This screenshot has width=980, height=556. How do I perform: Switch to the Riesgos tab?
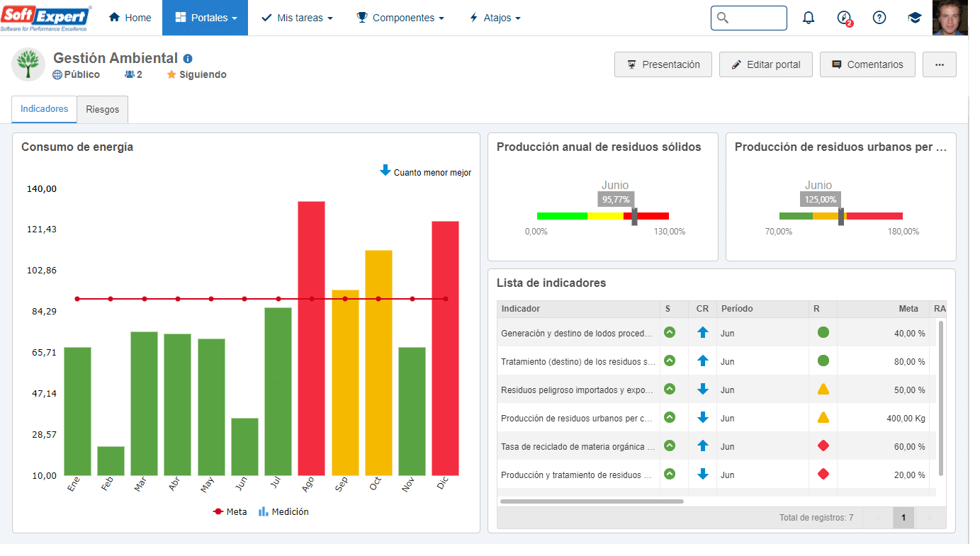[103, 110]
